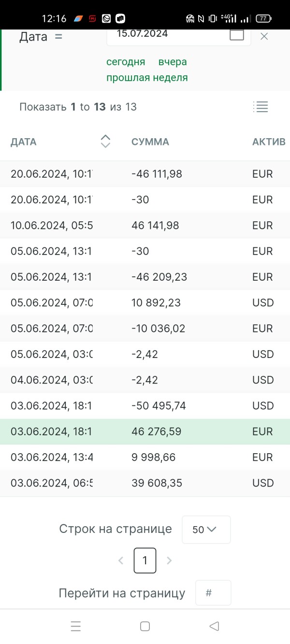Tap Android back navigation button

(x=214, y=626)
